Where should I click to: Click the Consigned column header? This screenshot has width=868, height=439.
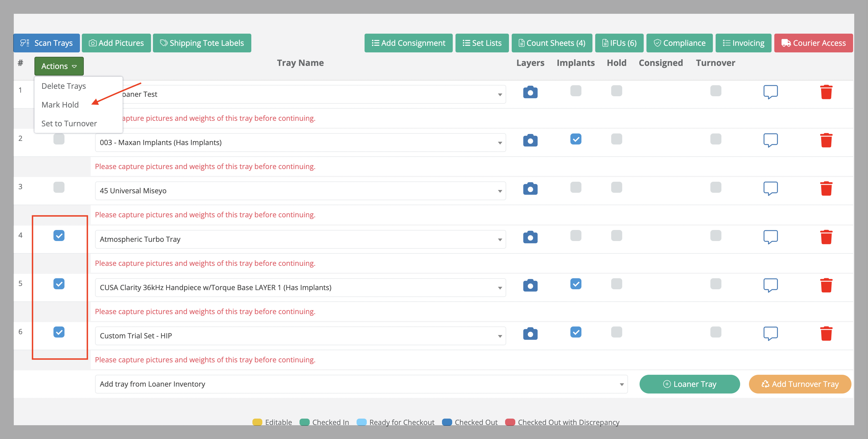661,63
